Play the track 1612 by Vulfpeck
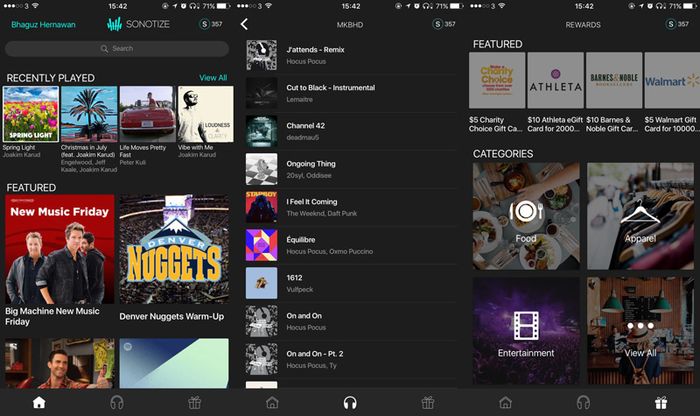The width and height of the screenshot is (700, 416). coord(350,283)
